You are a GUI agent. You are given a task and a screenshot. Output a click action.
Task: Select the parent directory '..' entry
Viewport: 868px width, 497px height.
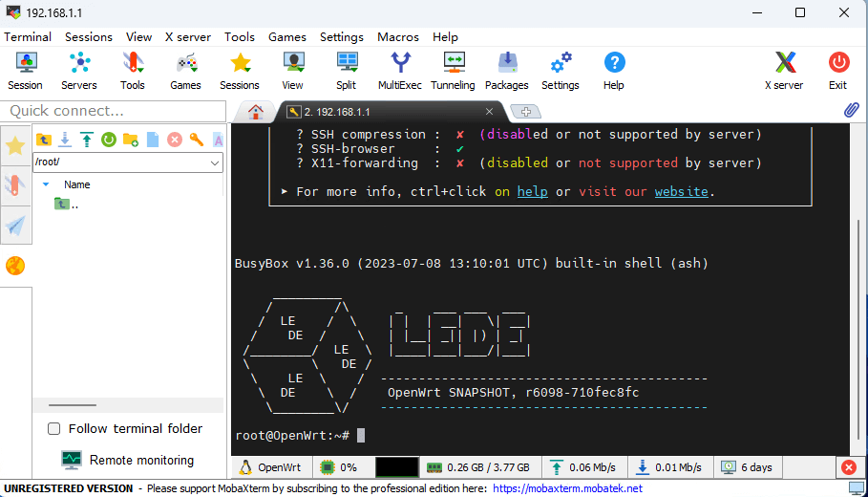(67, 205)
